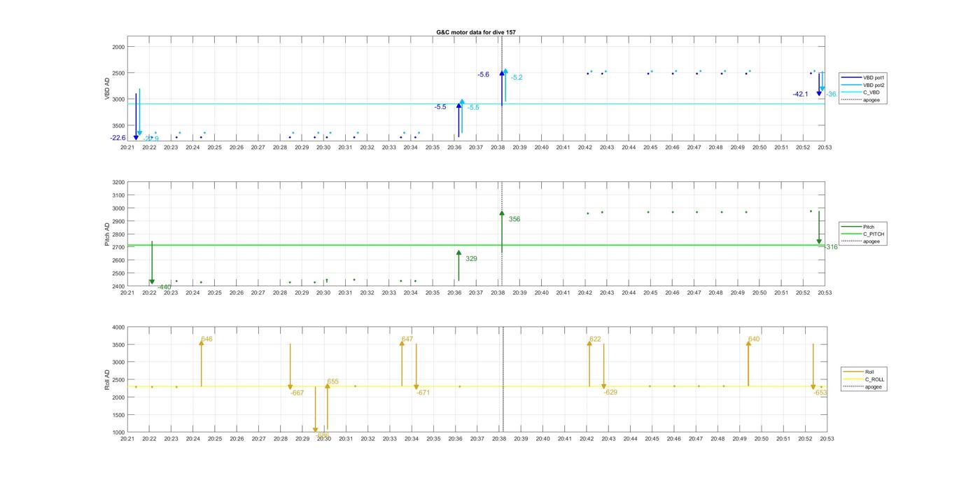
Task: Click the "329" pitch value label
Action: point(471,259)
